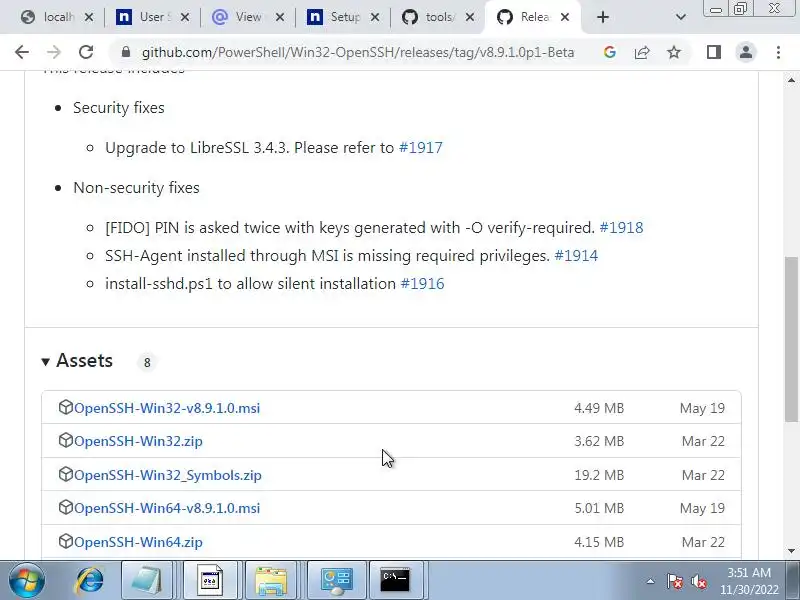This screenshot has width=800, height=600.
Task: Click package icon beside OpenSSH-Win32-v8.9.1.0.msi
Action: [66, 407]
